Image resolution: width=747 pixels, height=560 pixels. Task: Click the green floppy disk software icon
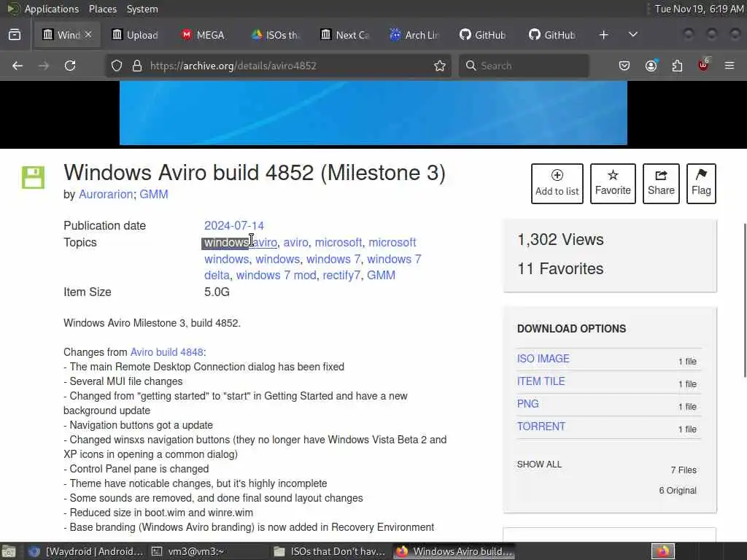[33, 178]
